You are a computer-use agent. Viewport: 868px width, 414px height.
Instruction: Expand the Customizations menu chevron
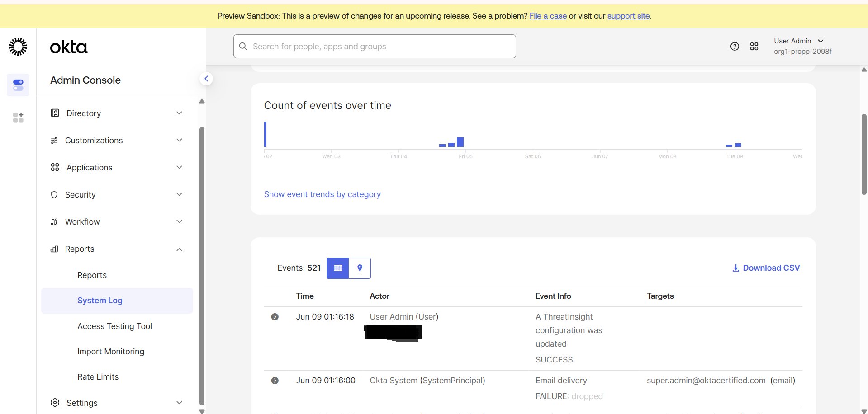click(179, 140)
